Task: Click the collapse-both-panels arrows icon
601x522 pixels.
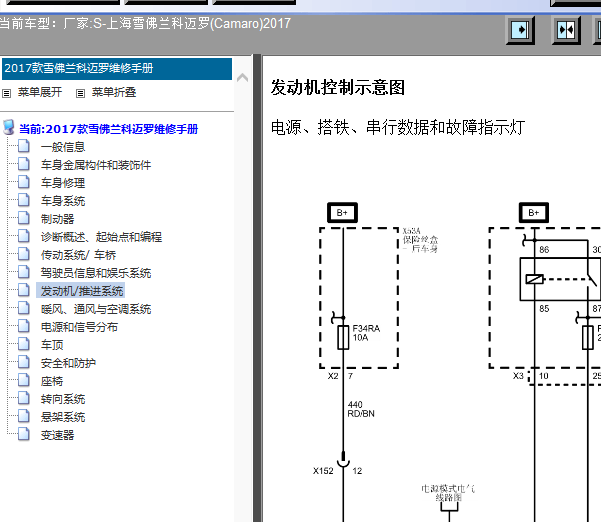Action: pyautogui.click(x=566, y=30)
